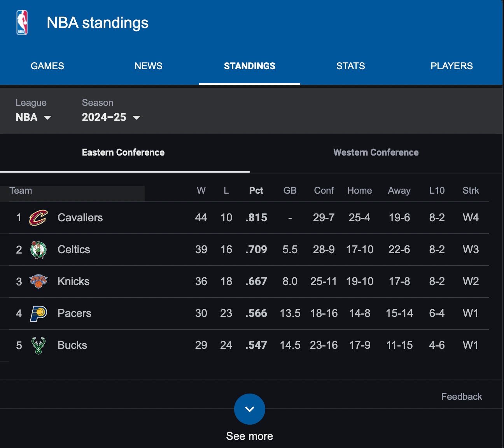Expand standings with the blue chevron button
This screenshot has height=448, width=504.
click(x=250, y=409)
